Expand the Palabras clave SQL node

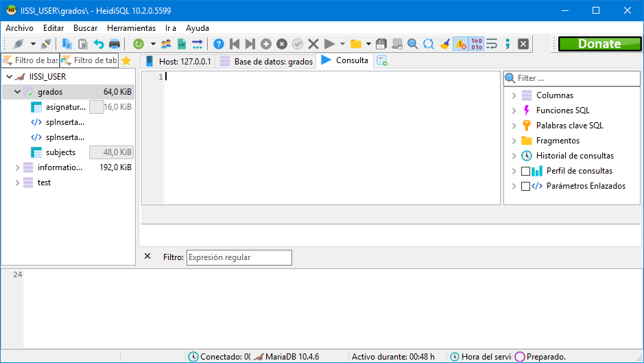click(x=514, y=126)
